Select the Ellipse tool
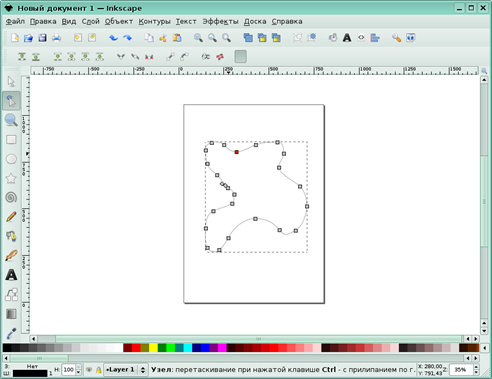Viewport: 492px width, 379px height. (11, 159)
